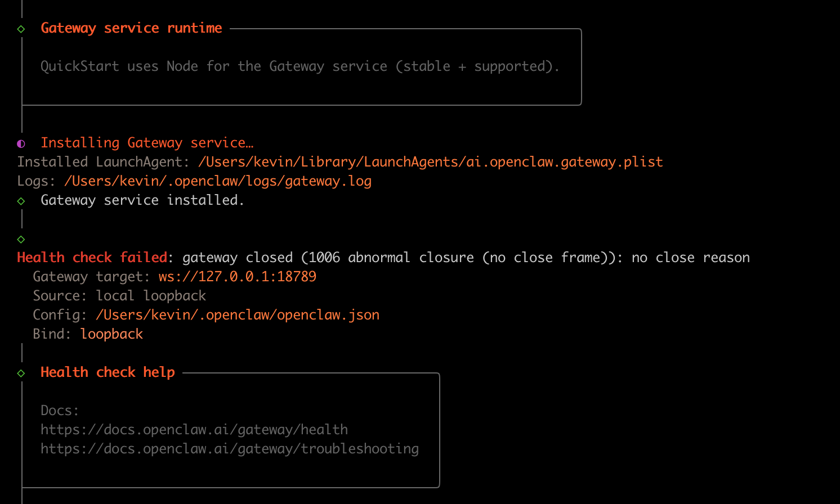Click the ws://127.0.0.1:18789 gateway target address
The image size is (840, 504).
click(238, 277)
